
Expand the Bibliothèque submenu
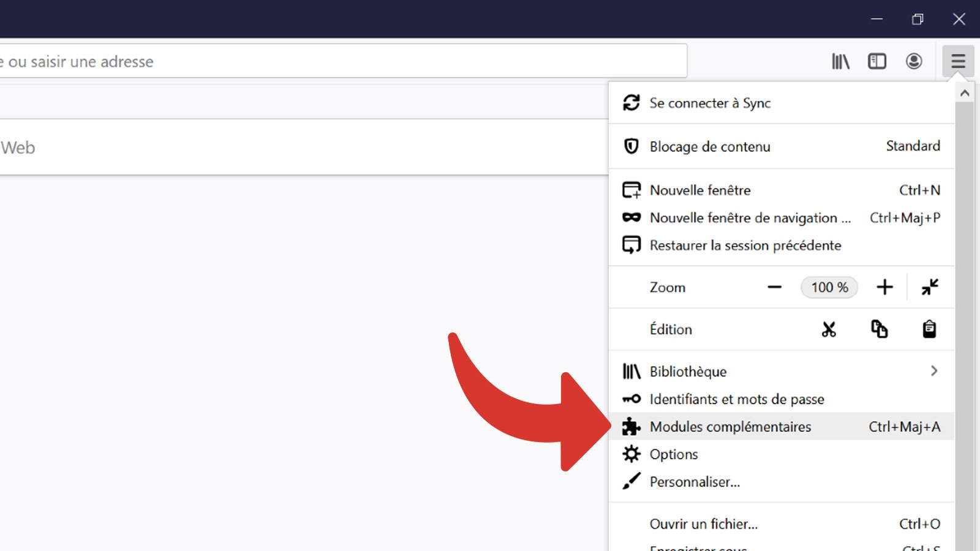point(781,372)
